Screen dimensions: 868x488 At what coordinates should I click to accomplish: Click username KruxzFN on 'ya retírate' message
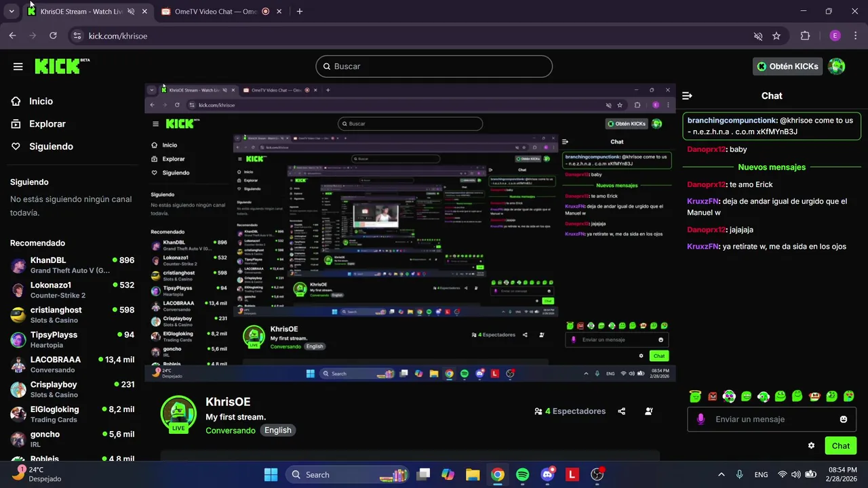tap(703, 247)
